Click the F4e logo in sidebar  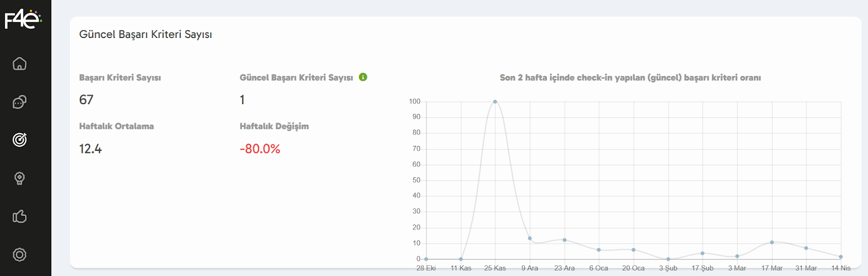click(x=23, y=20)
